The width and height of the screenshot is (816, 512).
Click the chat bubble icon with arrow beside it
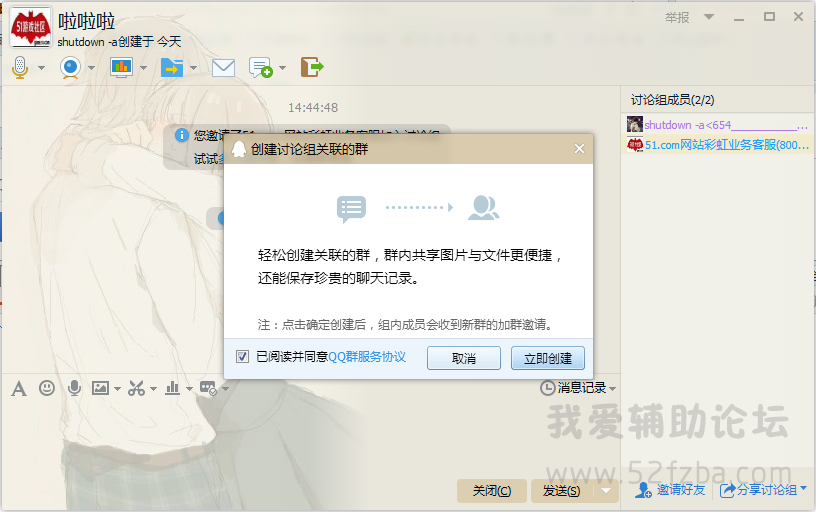209,388
